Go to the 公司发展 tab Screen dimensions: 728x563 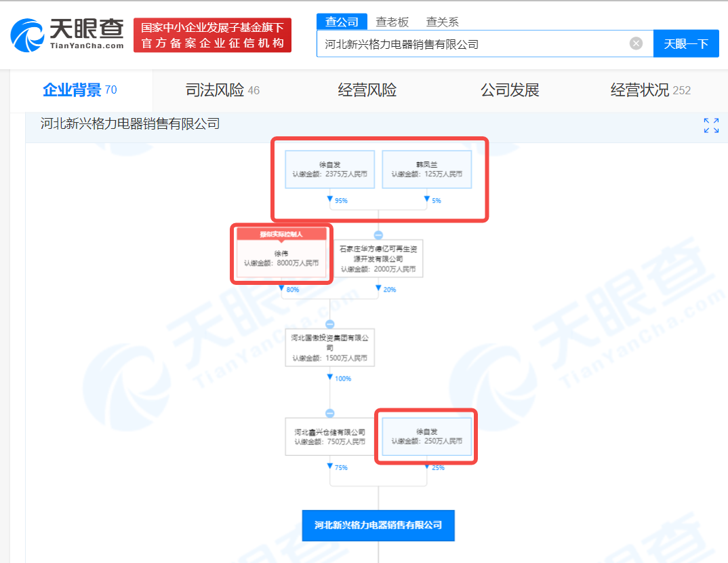(510, 90)
